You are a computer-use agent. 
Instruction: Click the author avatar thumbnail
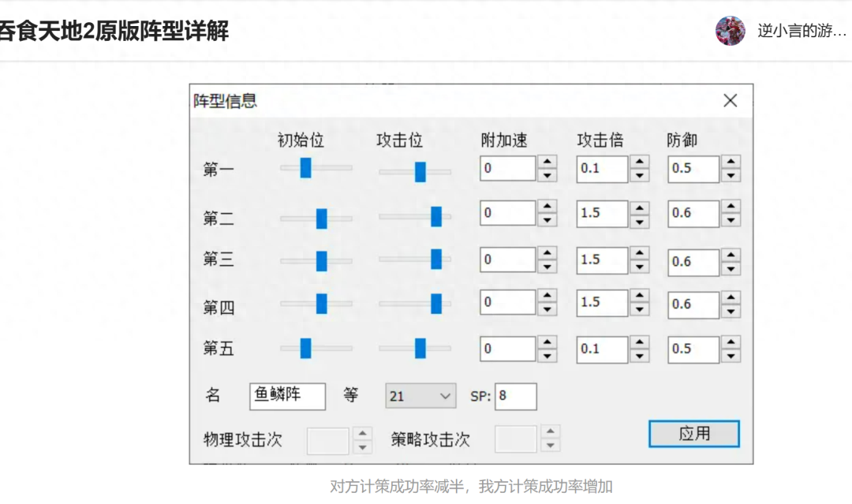point(730,31)
